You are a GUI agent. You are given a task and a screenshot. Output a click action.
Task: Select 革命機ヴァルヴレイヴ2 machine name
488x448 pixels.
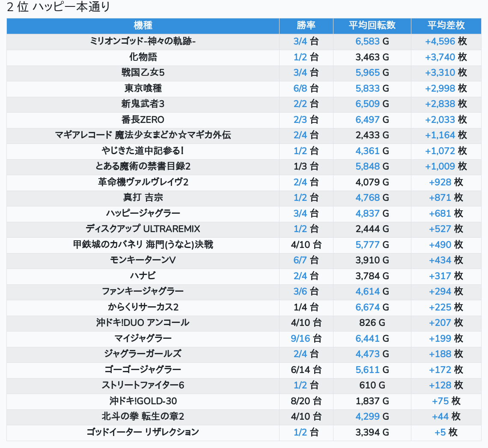pyautogui.click(x=143, y=182)
